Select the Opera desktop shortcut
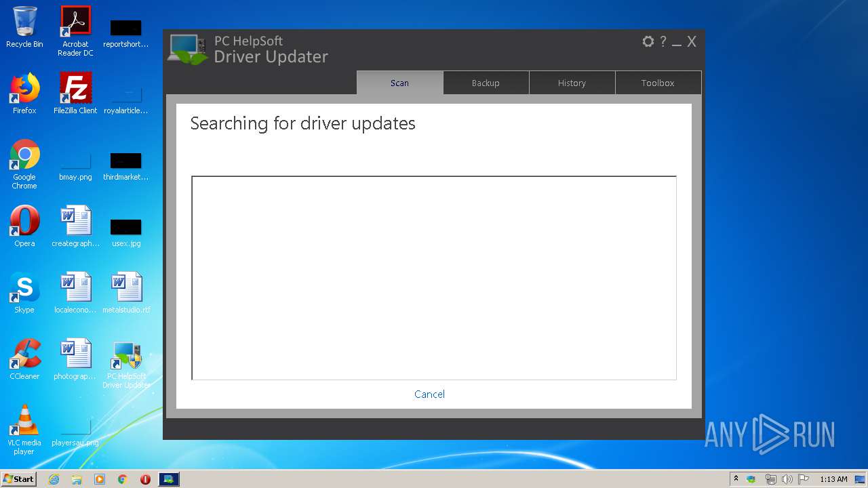 24,226
